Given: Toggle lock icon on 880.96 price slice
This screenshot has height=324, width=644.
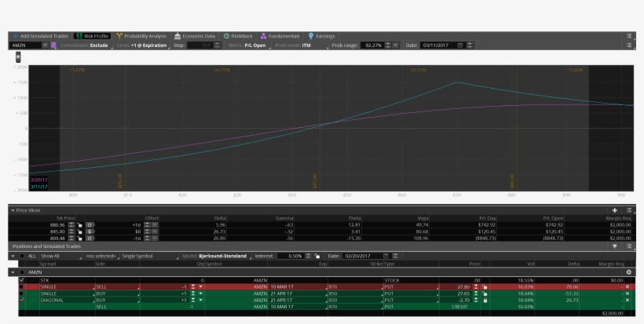Looking at the screenshot, I should coord(79,225).
